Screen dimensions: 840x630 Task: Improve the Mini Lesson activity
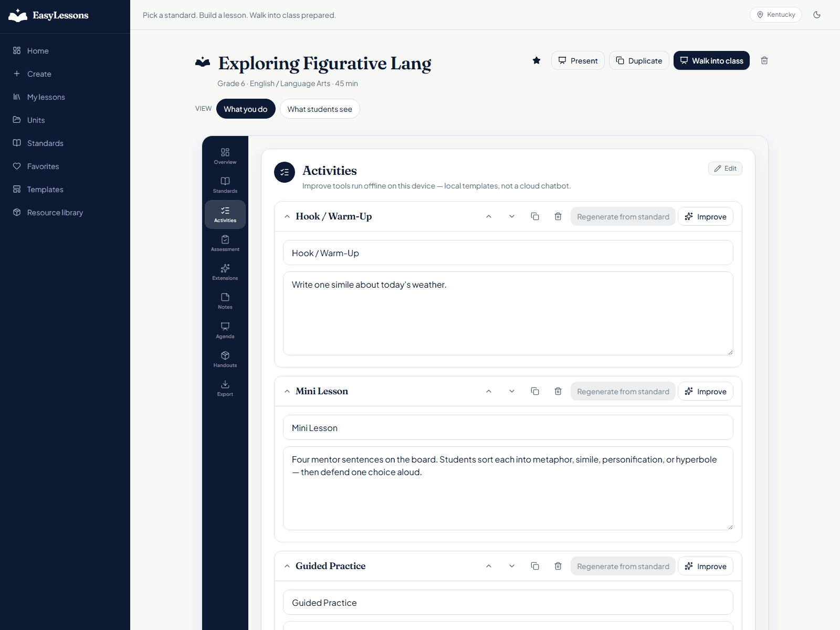706,391
